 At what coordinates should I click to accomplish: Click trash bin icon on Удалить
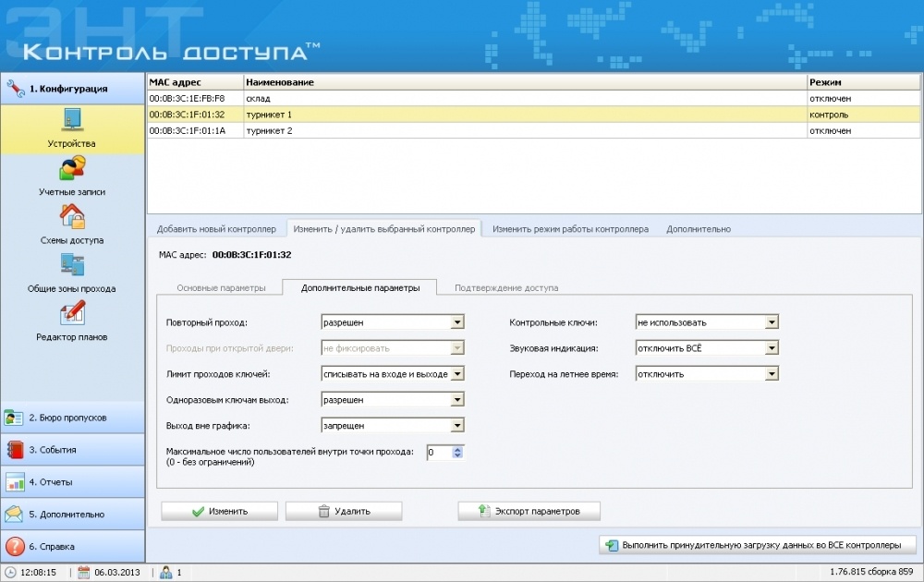tap(323, 511)
